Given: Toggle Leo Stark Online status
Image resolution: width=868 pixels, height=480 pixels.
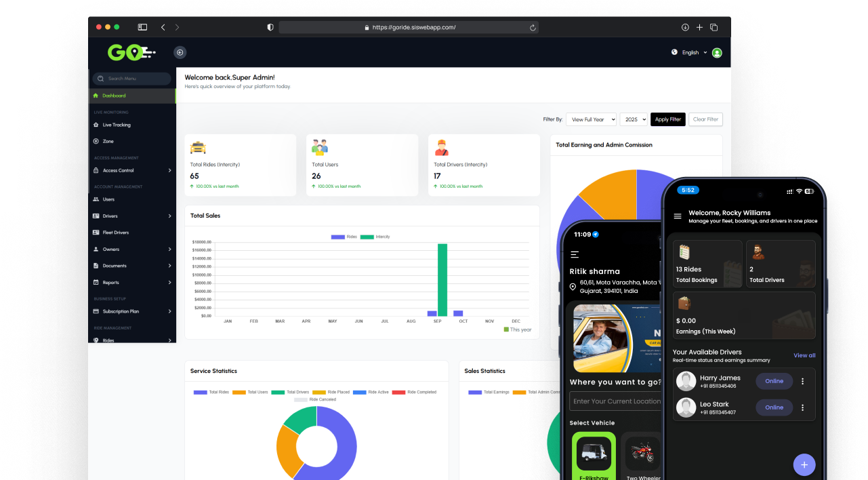Looking at the screenshot, I should (774, 407).
